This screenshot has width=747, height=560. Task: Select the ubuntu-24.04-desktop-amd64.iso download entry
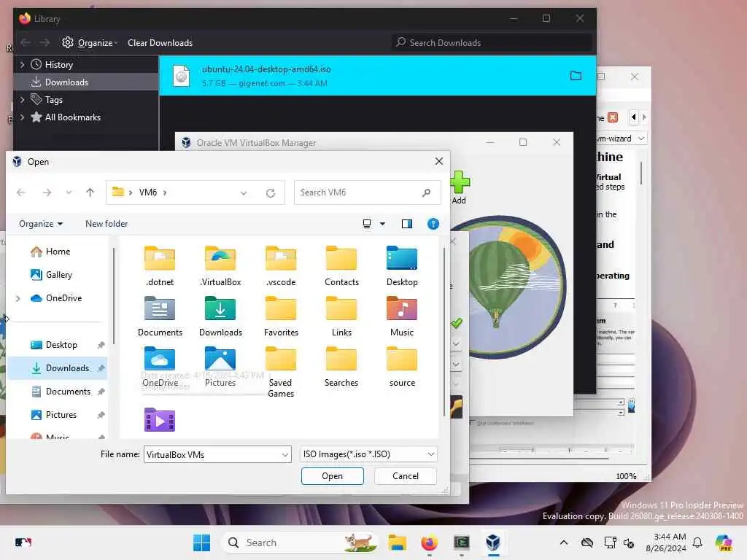(x=377, y=76)
